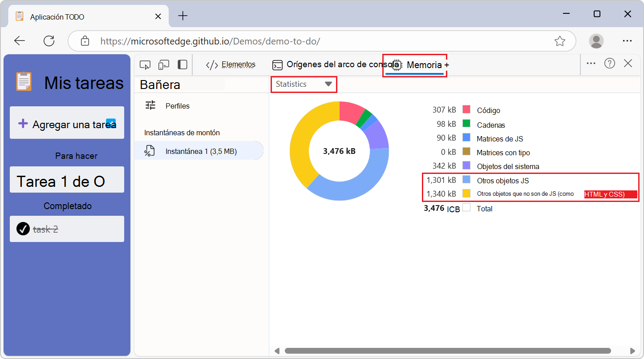Click the scrollbar right arrow
644x359 pixels.
[633, 351]
